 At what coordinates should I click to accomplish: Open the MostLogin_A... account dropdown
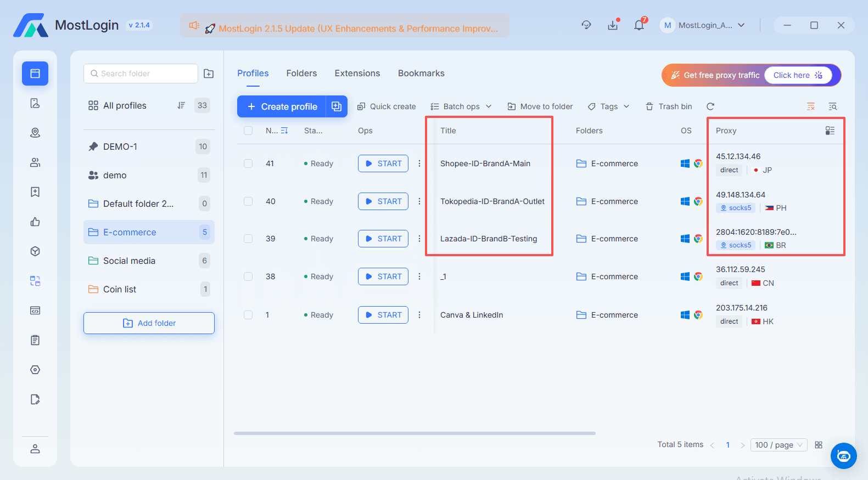[x=703, y=25]
